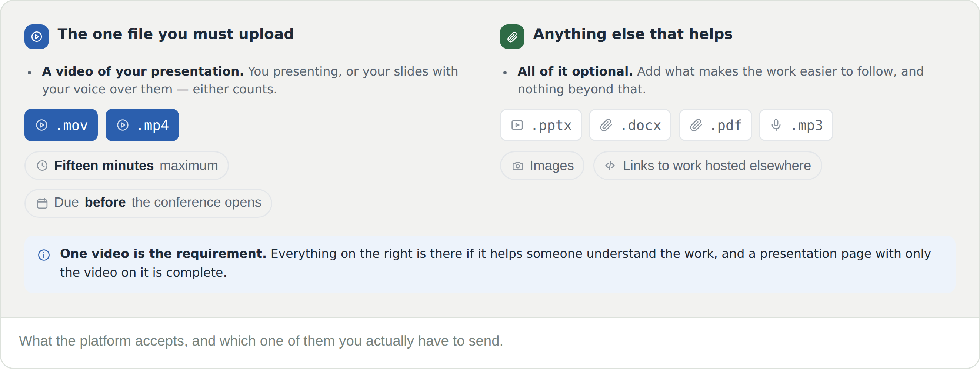Click the camera icon in the Images pill

point(518,166)
